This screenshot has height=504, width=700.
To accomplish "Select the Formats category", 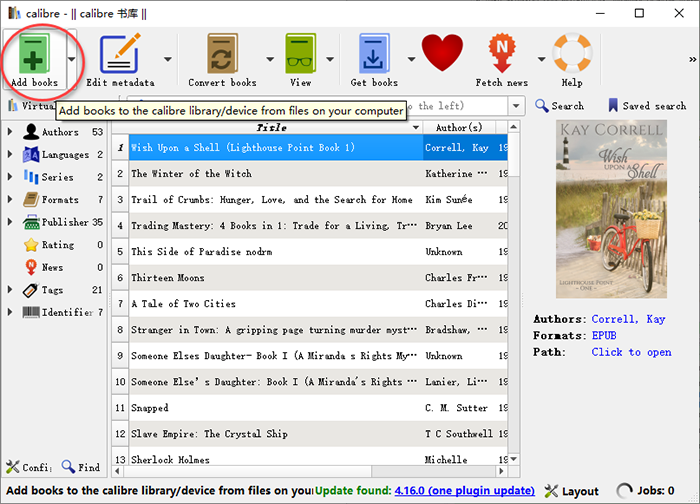I will pyautogui.click(x=60, y=200).
